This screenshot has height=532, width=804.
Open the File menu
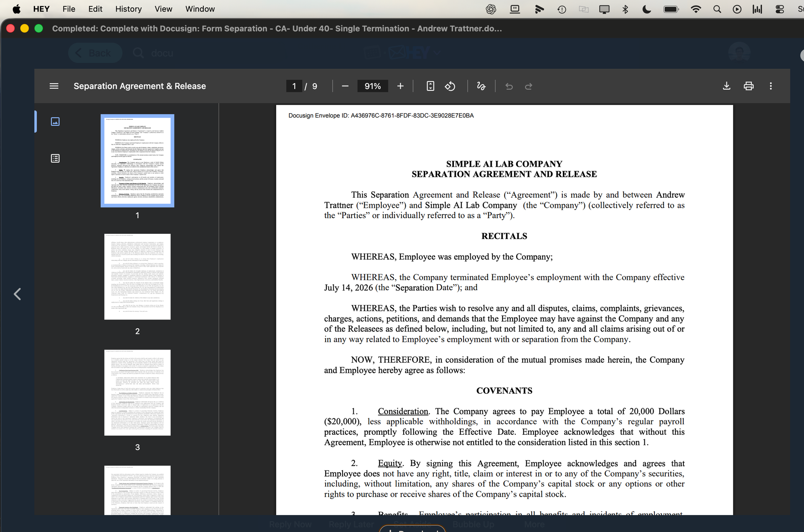click(69, 9)
